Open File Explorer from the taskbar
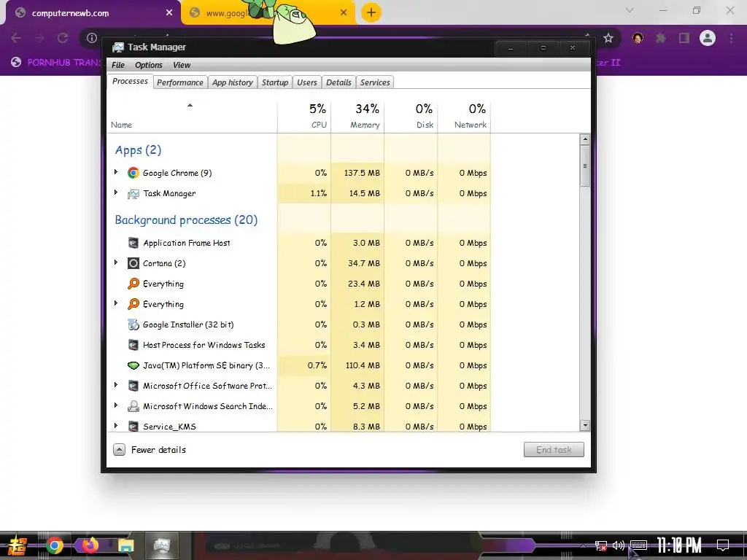The width and height of the screenshot is (747, 560). [x=125, y=545]
